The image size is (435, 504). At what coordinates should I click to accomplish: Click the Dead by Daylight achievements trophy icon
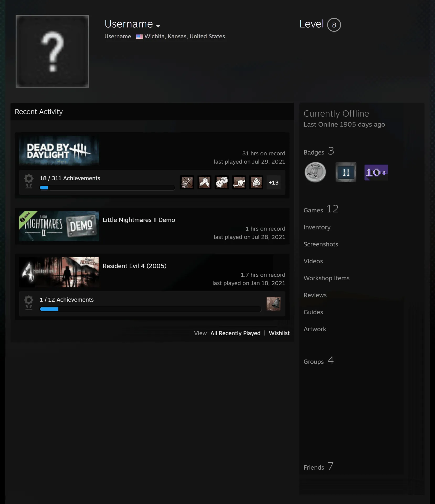click(x=29, y=181)
